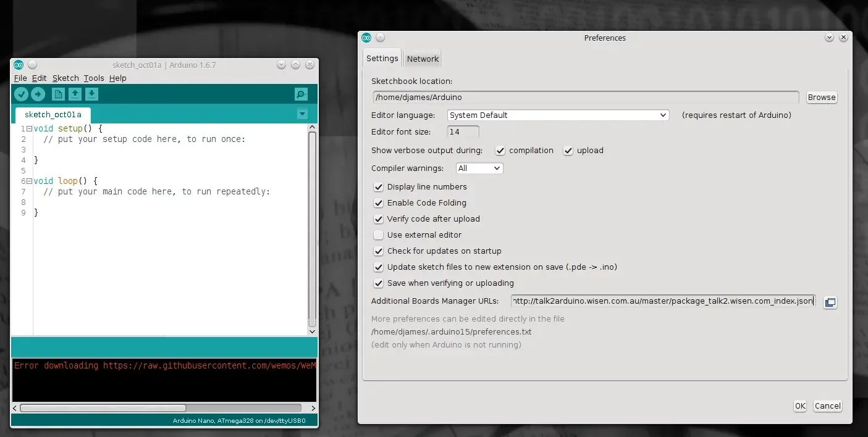Open the Serial Monitor magnifier icon
This screenshot has height=437, width=868.
coord(301,94)
